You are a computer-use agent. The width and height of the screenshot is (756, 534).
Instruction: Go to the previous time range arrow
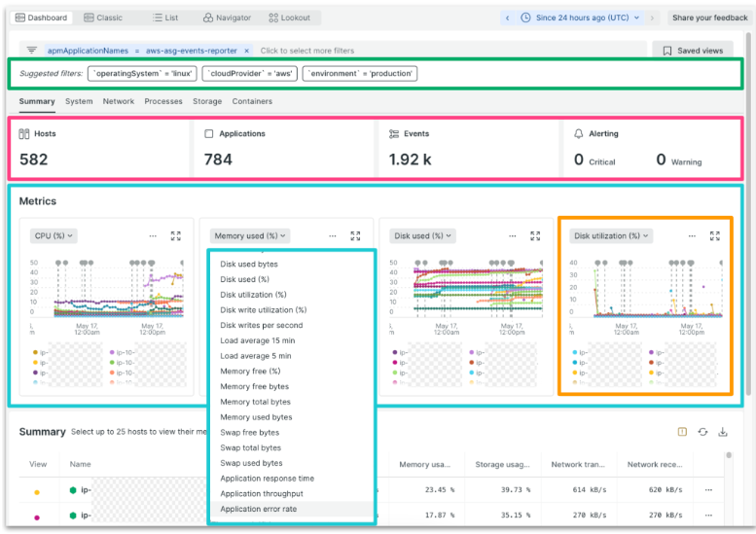tap(507, 18)
